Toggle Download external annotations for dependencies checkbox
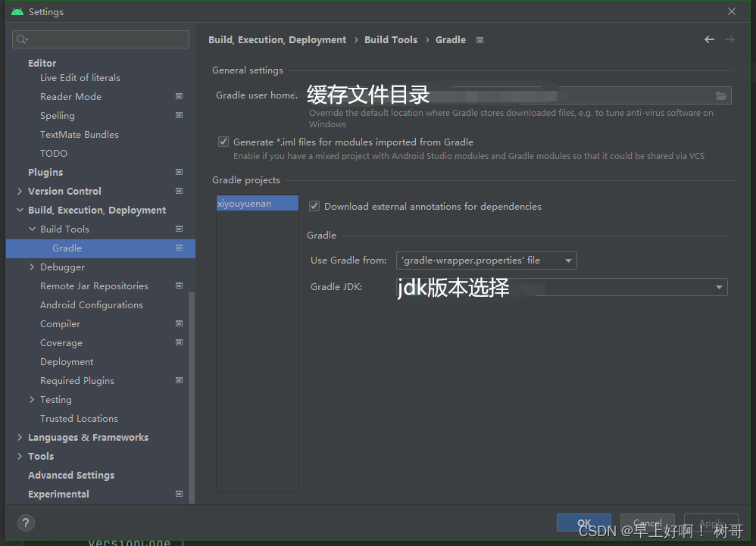The image size is (756, 546). pos(314,206)
